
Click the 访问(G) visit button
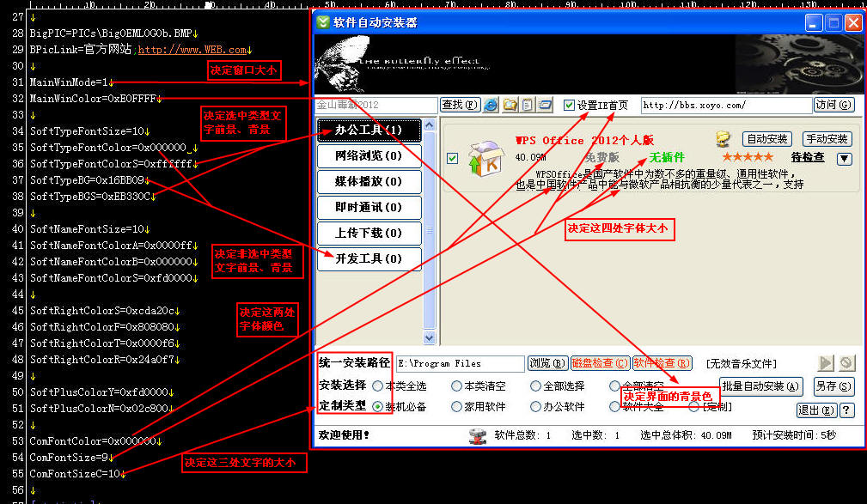point(833,105)
